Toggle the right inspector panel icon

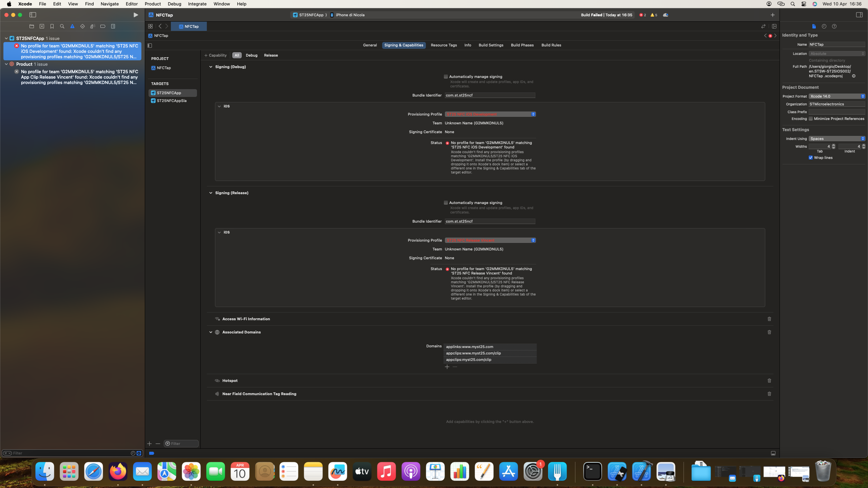point(859,15)
